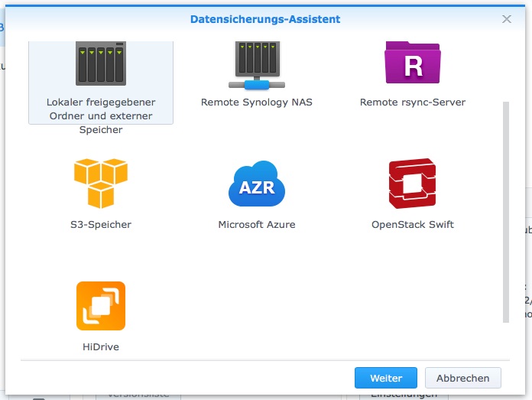Click the 'S3-Speicher' label
Viewport: 532px width, 400px height.
pyautogui.click(x=101, y=224)
